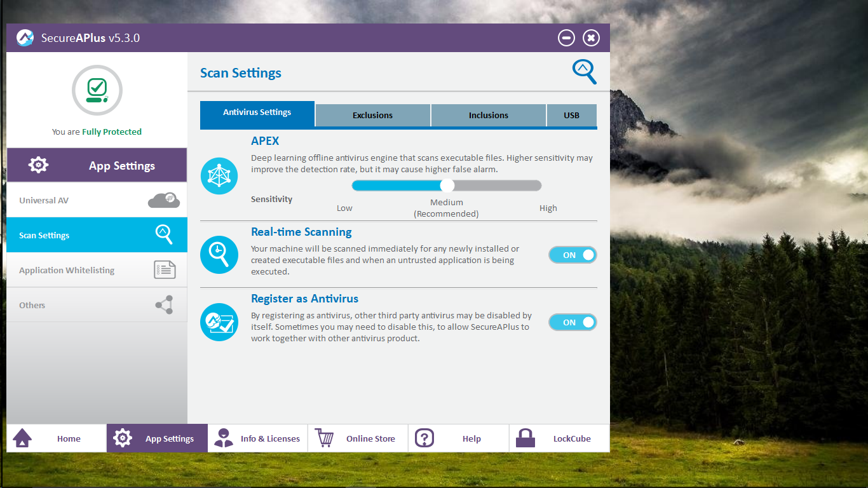
Task: Open Application Whitelisting in sidebar
Action: pos(97,270)
